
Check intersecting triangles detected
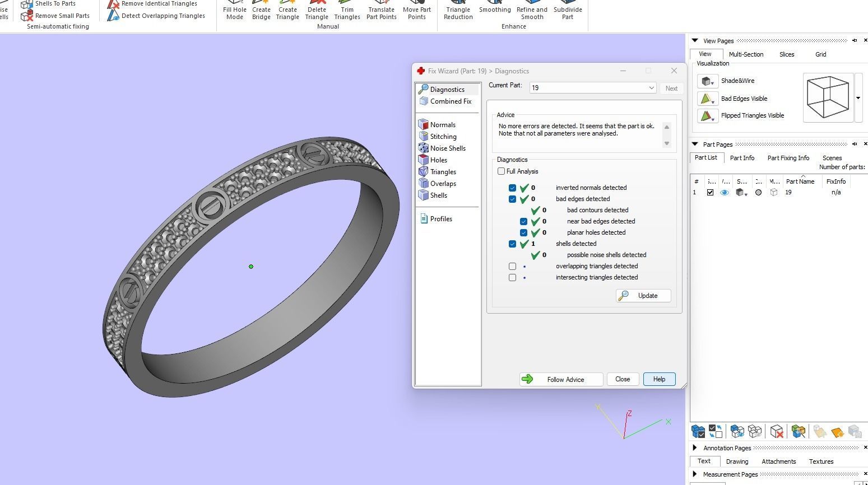512,277
